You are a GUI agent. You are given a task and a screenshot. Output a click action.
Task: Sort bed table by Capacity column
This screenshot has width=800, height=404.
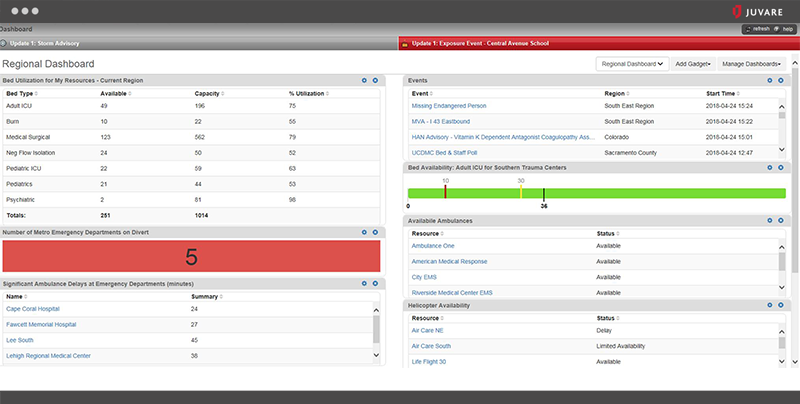(x=209, y=94)
